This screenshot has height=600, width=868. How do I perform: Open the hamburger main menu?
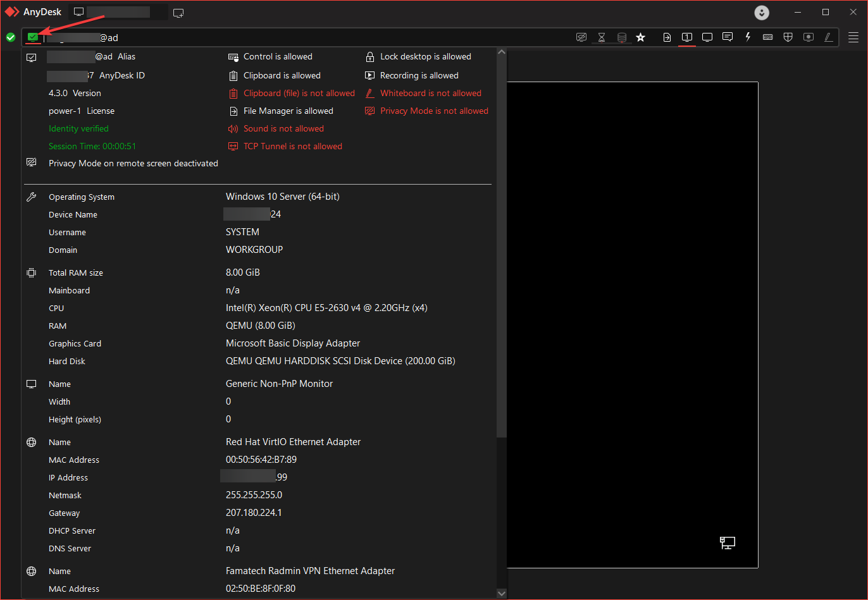(x=853, y=37)
